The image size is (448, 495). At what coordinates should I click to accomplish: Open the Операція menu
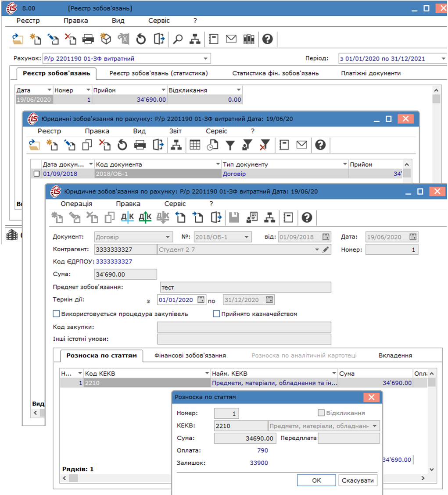(76, 203)
